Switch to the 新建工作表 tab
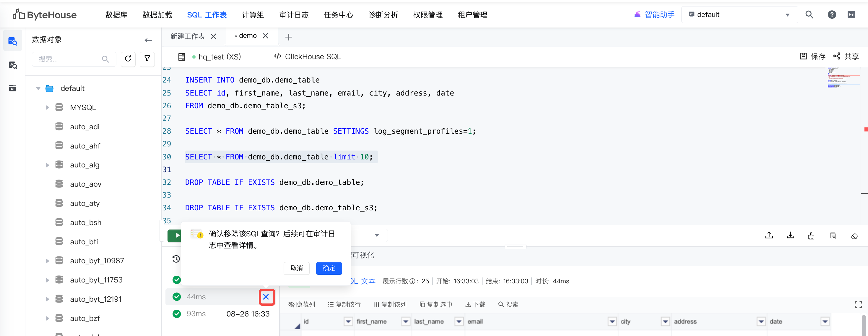This screenshot has height=336, width=868. pyautogui.click(x=188, y=36)
